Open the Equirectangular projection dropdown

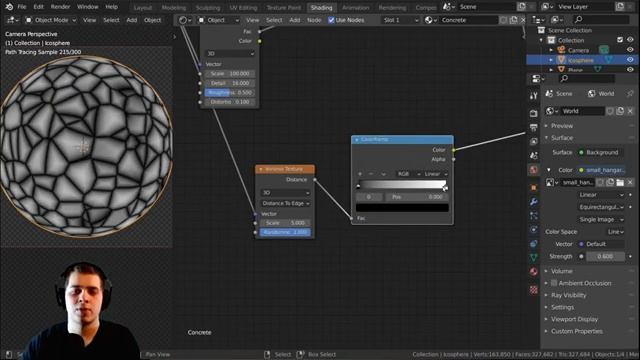(x=601, y=207)
